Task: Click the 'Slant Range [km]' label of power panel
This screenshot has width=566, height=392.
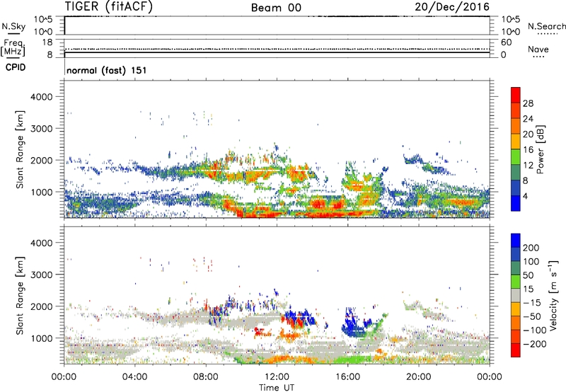Action: [20, 149]
